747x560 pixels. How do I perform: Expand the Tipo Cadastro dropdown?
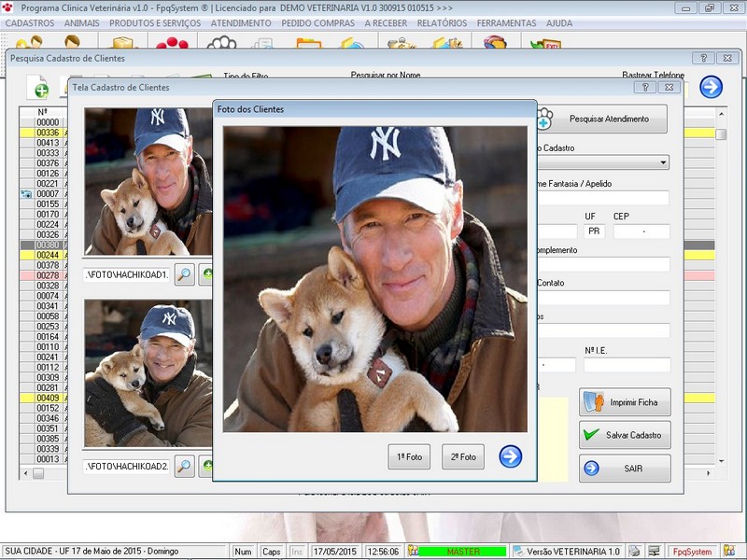coord(663,162)
